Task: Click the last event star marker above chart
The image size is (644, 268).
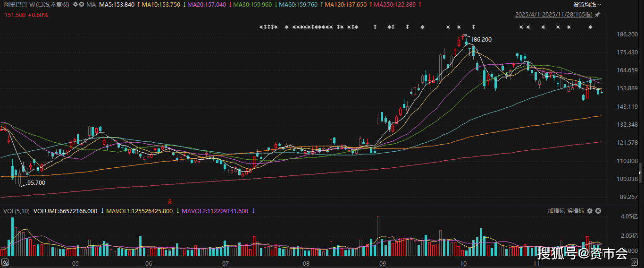Action: point(590,27)
